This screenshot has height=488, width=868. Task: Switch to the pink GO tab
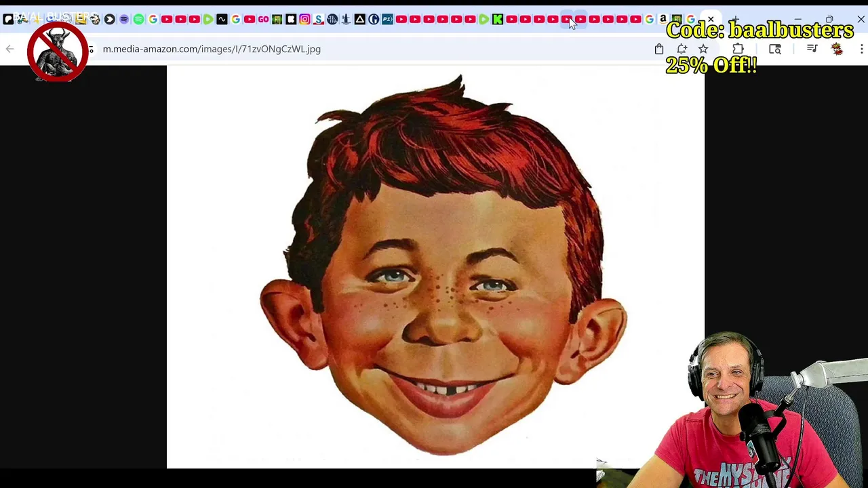point(263,19)
